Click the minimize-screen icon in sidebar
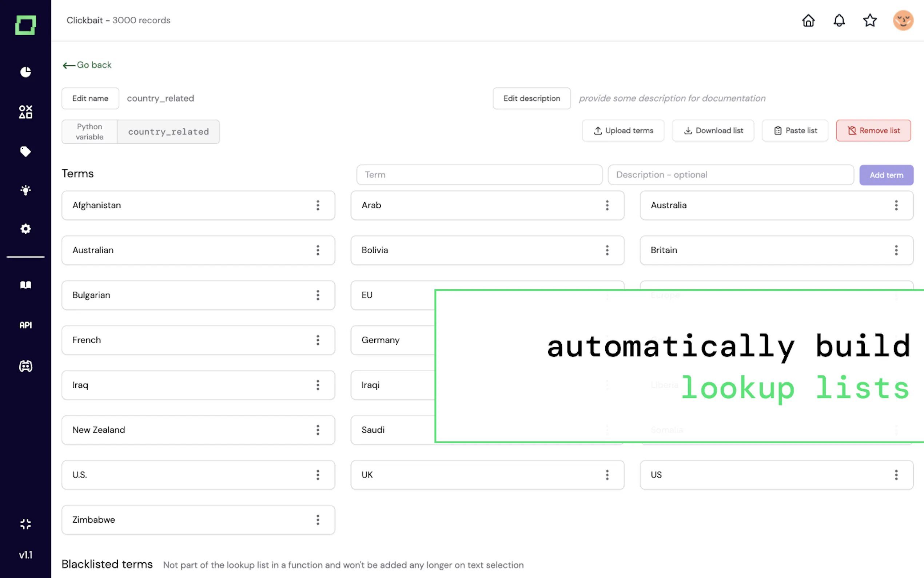This screenshot has width=924, height=578. [x=25, y=524]
